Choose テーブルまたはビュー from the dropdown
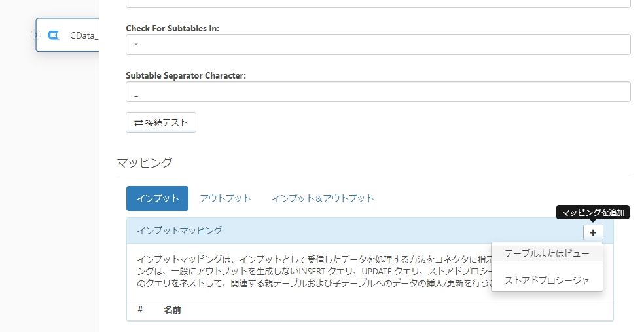The width and height of the screenshot is (644, 332). tap(546, 253)
